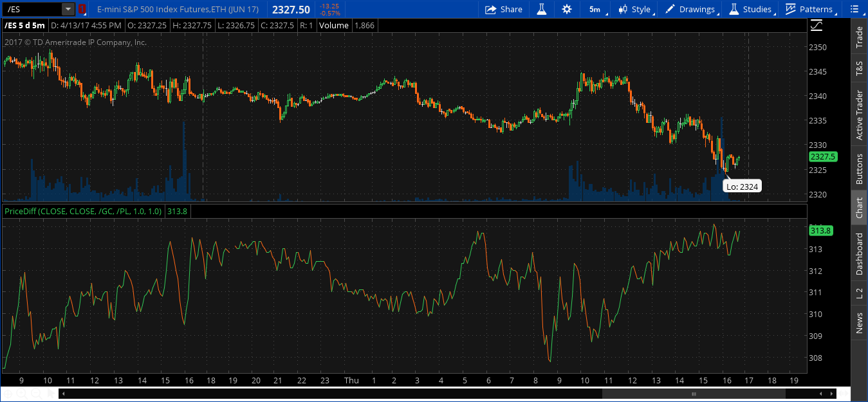
Task: Click the 'D: 4/13/17 4:55 PM' date readout
Action: click(86, 26)
